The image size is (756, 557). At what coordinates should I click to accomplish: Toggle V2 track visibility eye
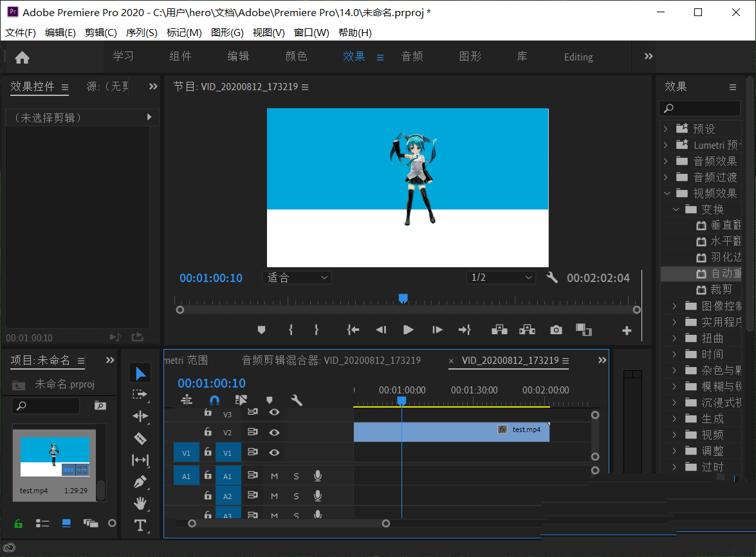274,433
